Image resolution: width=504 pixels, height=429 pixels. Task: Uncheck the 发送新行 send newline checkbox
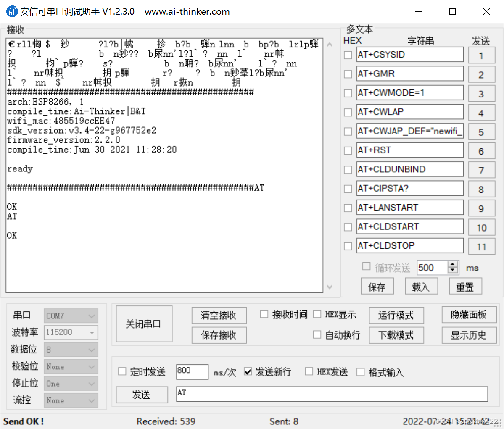[248, 371]
